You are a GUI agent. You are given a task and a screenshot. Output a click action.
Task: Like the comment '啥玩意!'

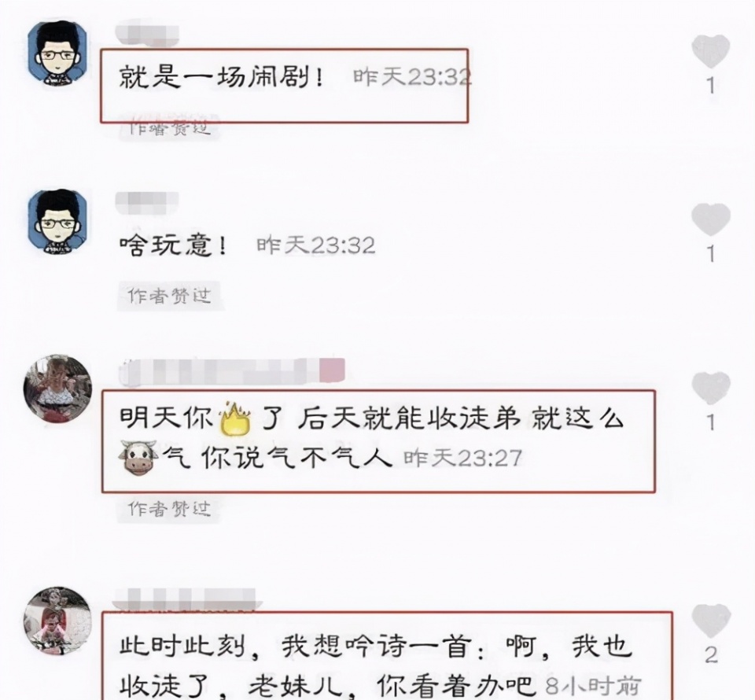coord(711,219)
